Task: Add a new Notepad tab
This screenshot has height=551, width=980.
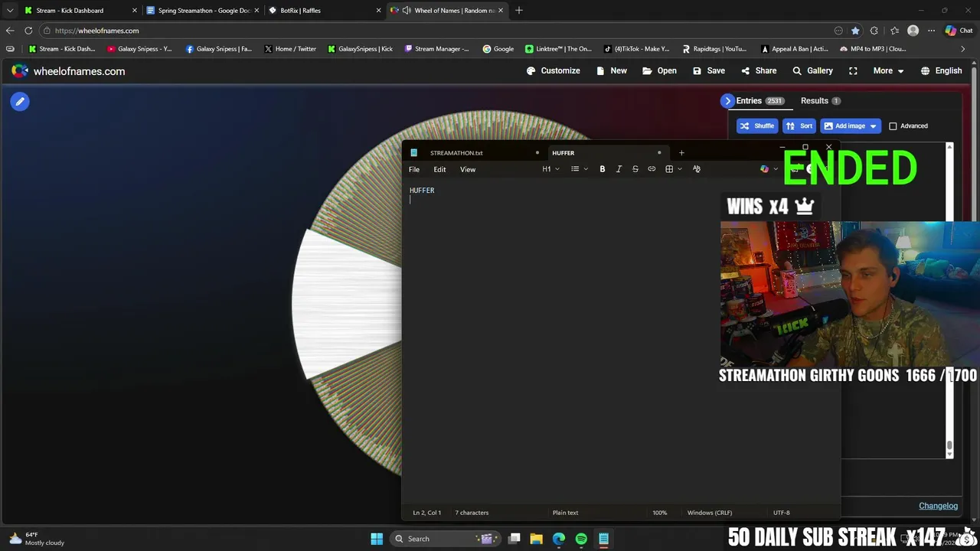Action: 681,153
